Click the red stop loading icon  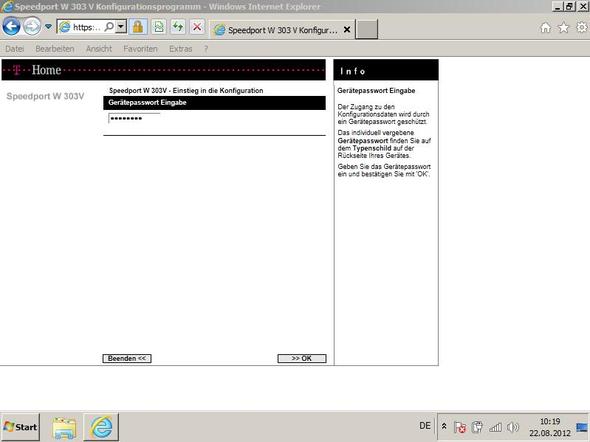[197, 27]
